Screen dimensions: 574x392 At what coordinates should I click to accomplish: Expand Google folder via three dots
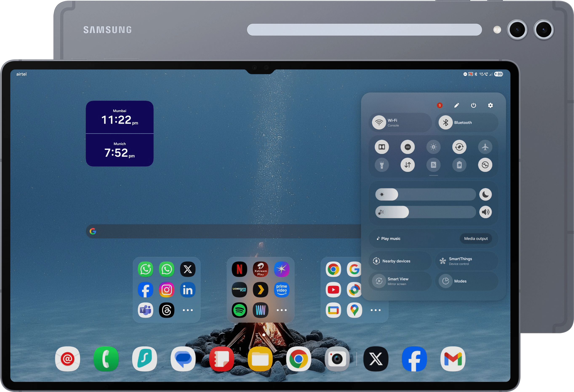coord(376,310)
